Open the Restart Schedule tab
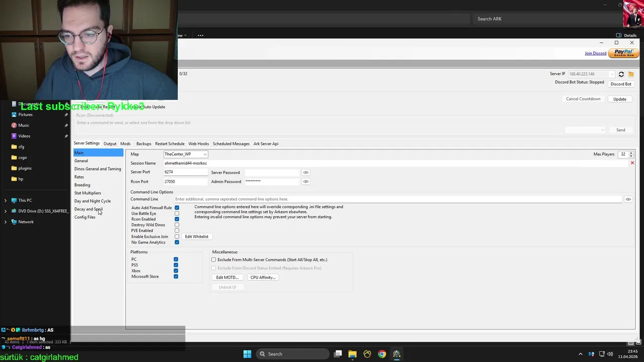 (170, 144)
